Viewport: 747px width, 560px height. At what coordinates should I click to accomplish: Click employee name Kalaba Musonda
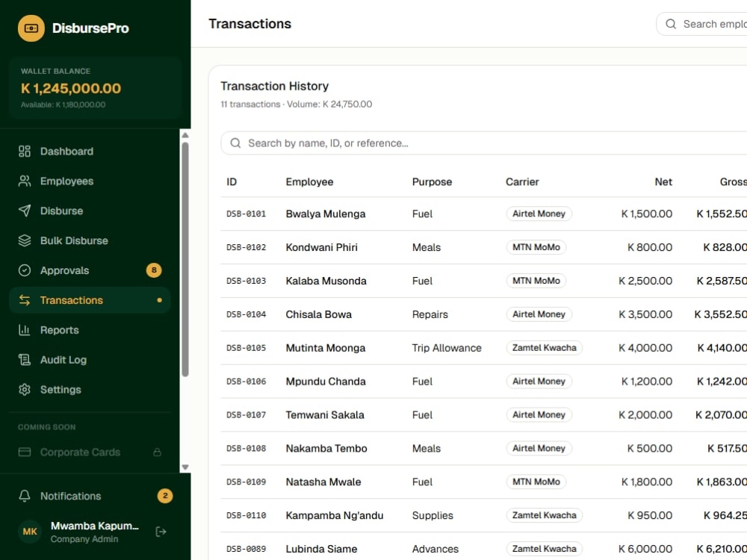(x=326, y=281)
